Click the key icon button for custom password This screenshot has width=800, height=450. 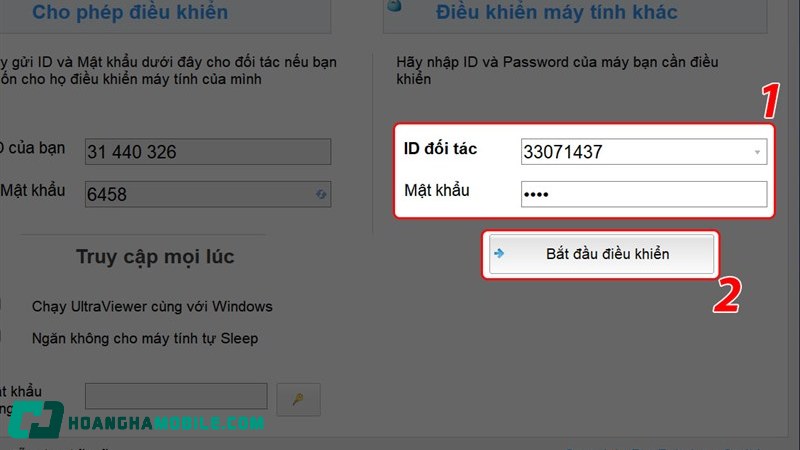298,399
